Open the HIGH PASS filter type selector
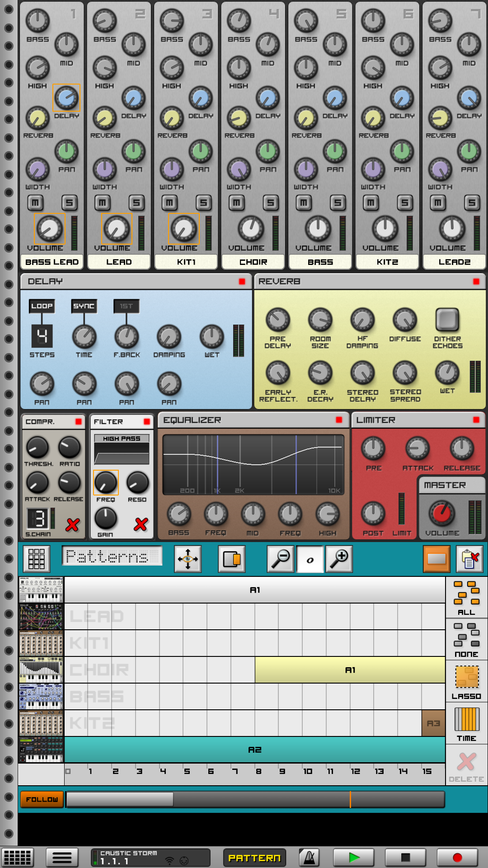This screenshot has height=868, width=488. (x=122, y=439)
